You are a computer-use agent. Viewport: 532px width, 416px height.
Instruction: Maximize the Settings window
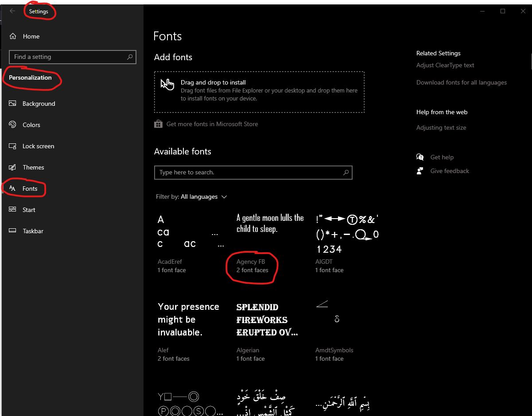503,11
